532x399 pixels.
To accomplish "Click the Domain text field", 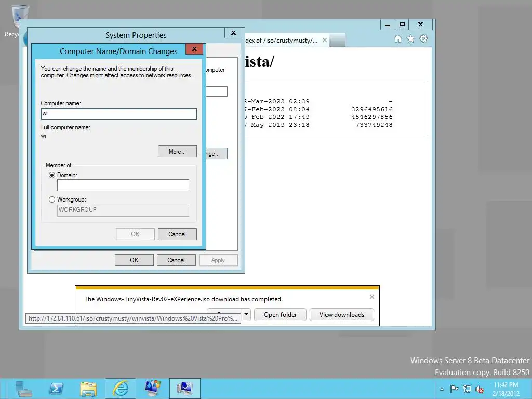I will tap(123, 185).
